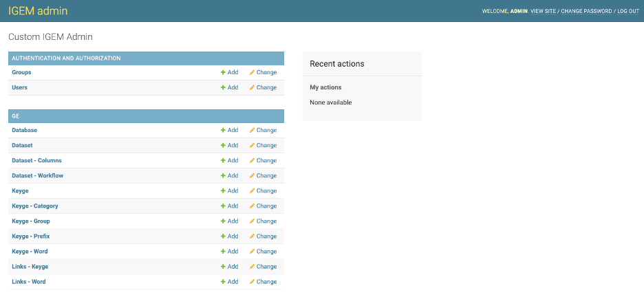This screenshot has height=297, width=644.
Task: Open the IGEM admin home title link
Action: point(38,11)
